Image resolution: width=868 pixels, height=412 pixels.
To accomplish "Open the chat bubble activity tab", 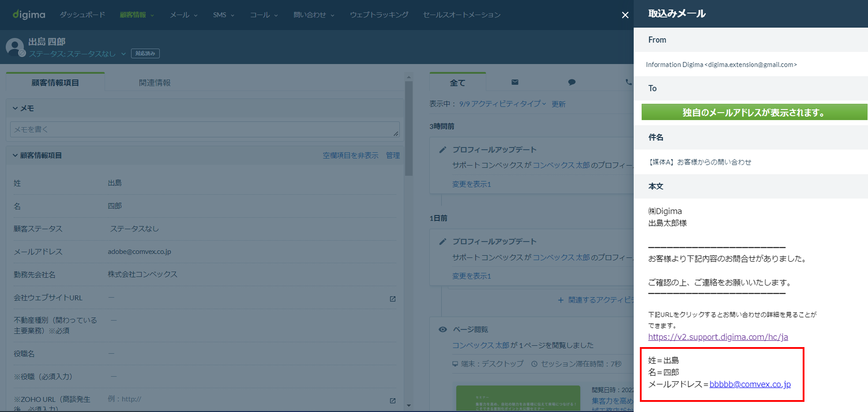I will click(x=571, y=82).
